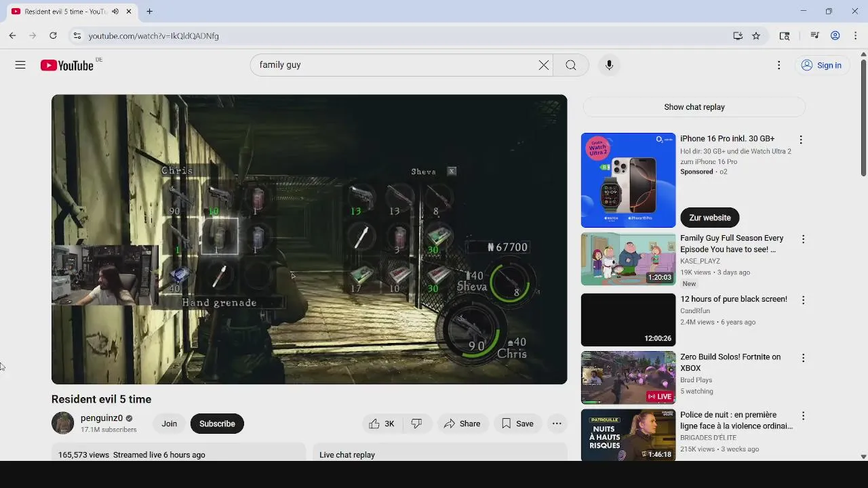
Task: Open KASE_PLAYZ channel name
Action: pyautogui.click(x=700, y=261)
